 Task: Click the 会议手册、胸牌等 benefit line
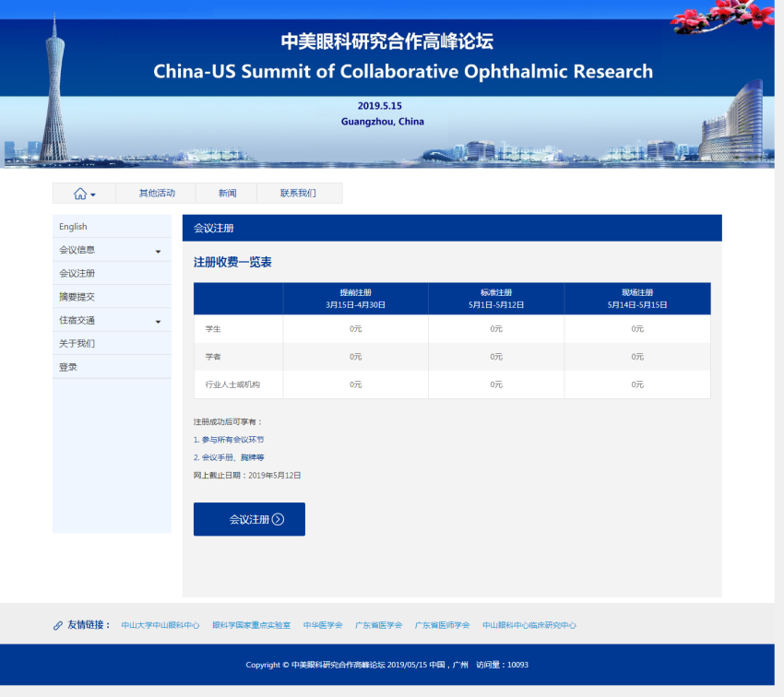229,457
